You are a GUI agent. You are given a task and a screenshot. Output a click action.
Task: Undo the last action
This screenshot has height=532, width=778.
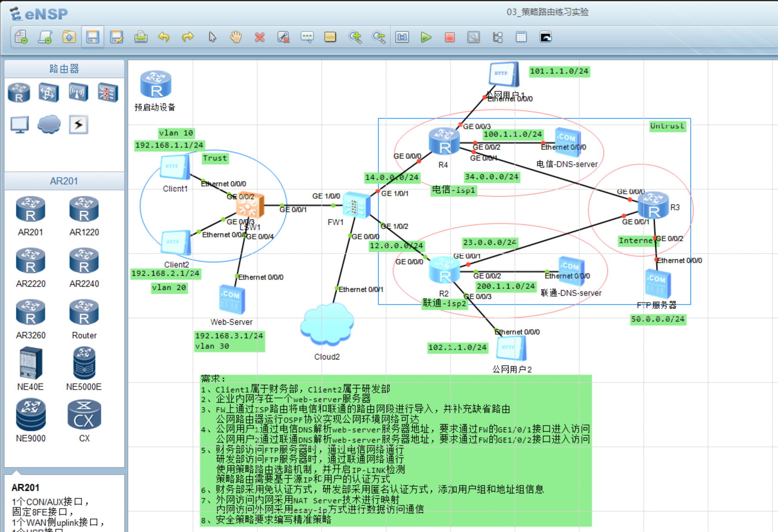click(164, 37)
